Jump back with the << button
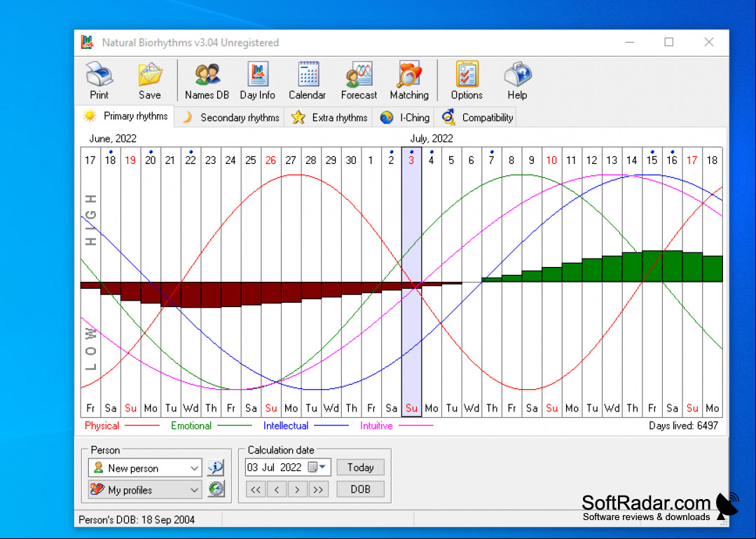Viewport: 756px width, 539px height. click(x=256, y=489)
